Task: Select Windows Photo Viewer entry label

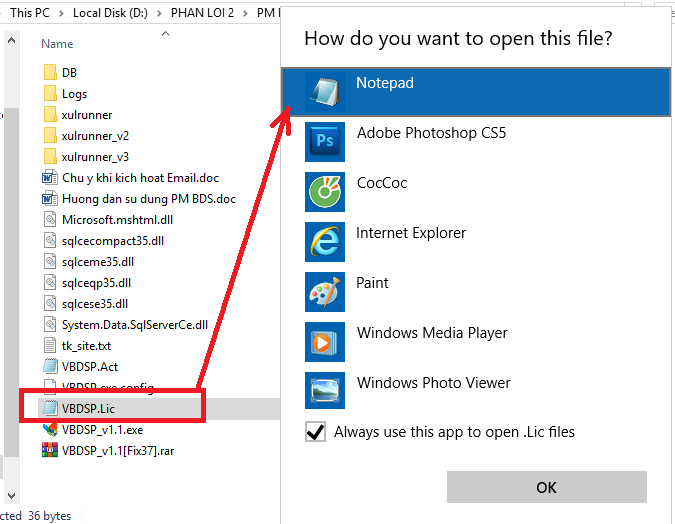Action: click(x=433, y=382)
